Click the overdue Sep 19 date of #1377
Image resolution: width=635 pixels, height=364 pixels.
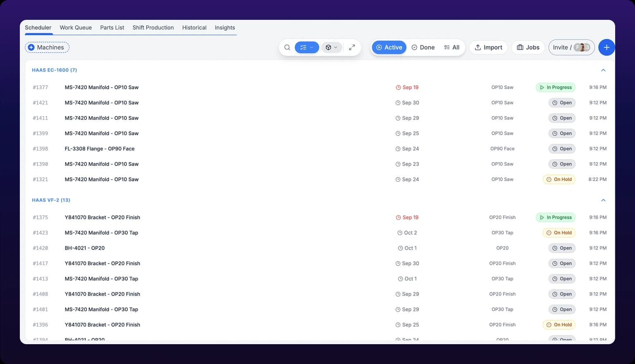[407, 88]
